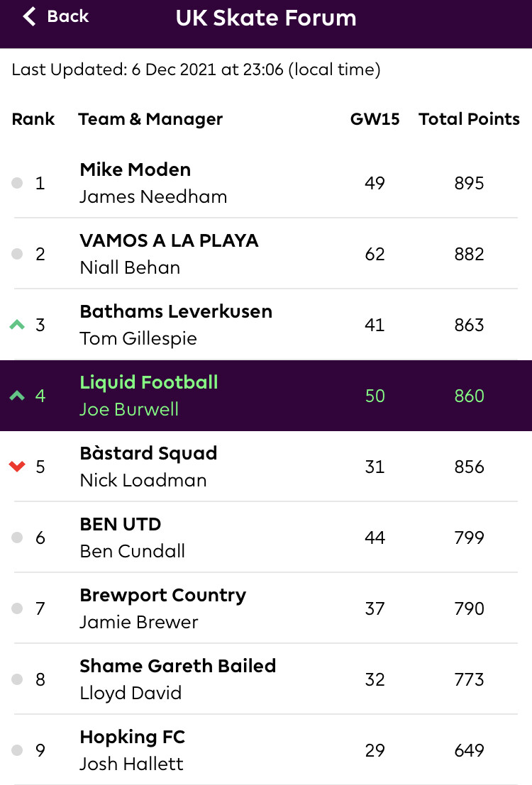
Task: Click Hopking FC total points 649
Action: point(469,750)
